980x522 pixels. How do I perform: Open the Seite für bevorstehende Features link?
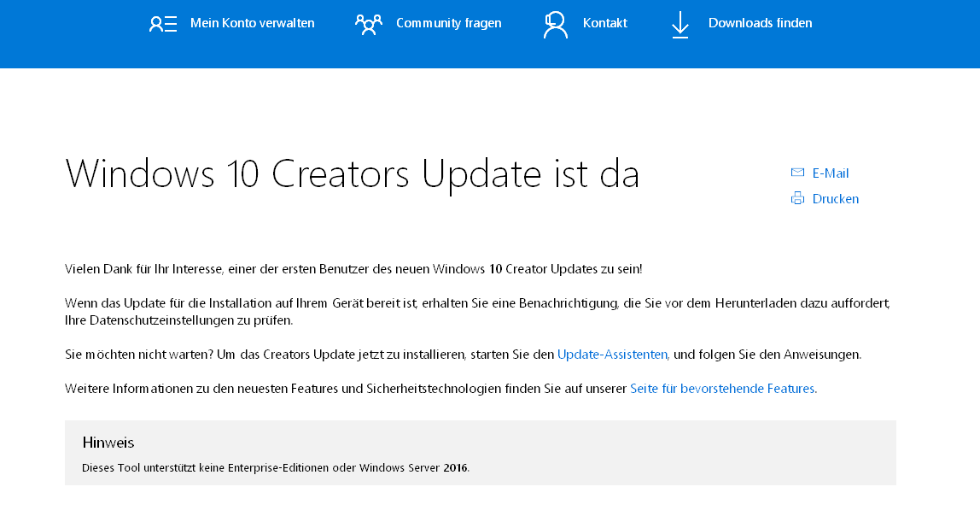pos(722,388)
